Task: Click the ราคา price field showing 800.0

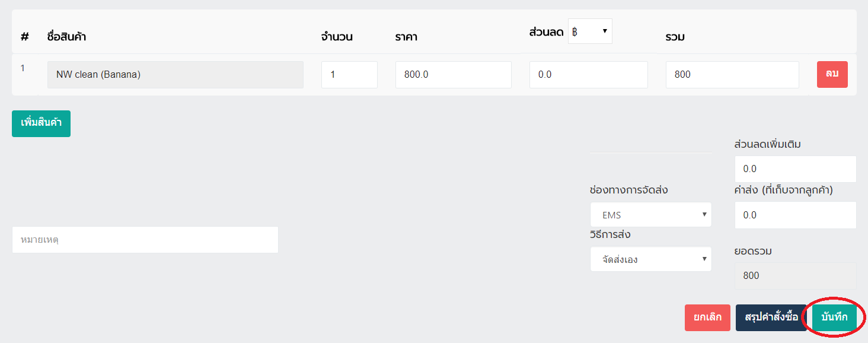Action: click(x=454, y=75)
